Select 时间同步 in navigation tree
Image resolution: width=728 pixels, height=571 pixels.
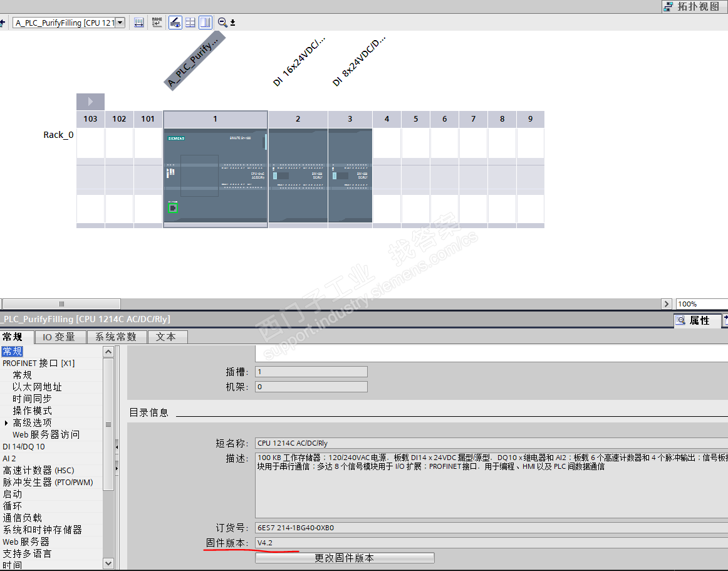click(32, 399)
